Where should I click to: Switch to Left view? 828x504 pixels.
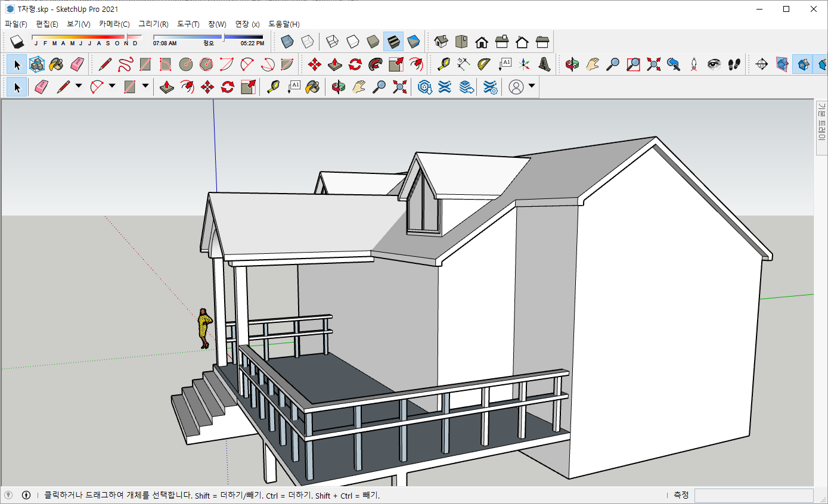[x=542, y=42]
